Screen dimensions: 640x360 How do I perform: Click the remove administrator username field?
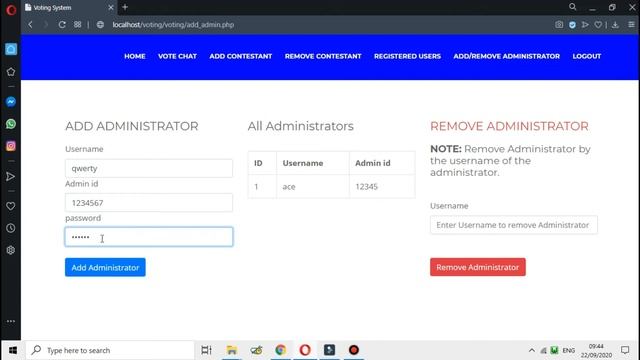514,225
